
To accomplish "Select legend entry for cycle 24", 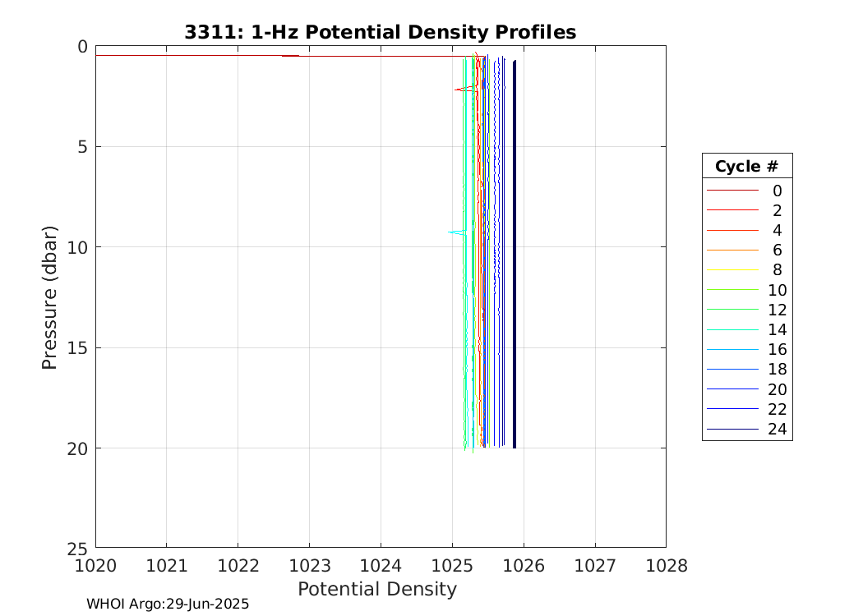I will [747, 429].
